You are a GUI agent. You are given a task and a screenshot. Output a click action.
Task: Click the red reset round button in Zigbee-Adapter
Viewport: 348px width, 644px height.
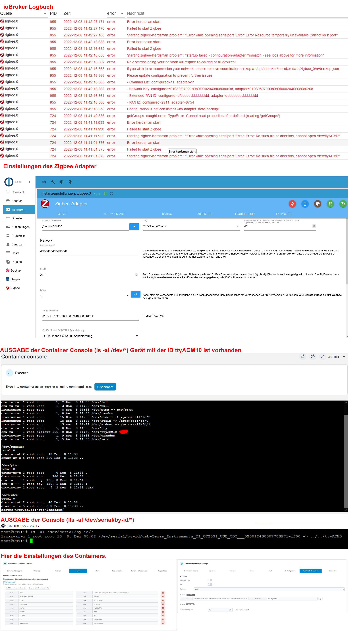[292, 204]
